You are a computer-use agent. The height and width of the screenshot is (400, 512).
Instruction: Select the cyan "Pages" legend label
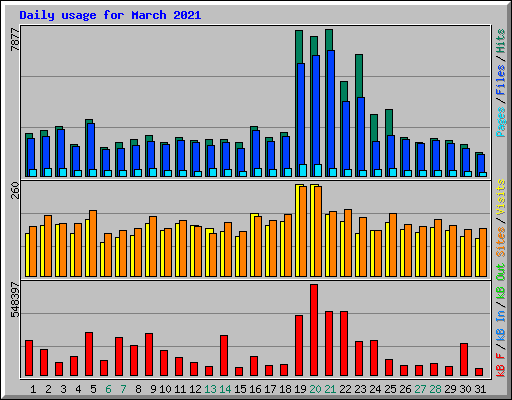tap(500, 122)
